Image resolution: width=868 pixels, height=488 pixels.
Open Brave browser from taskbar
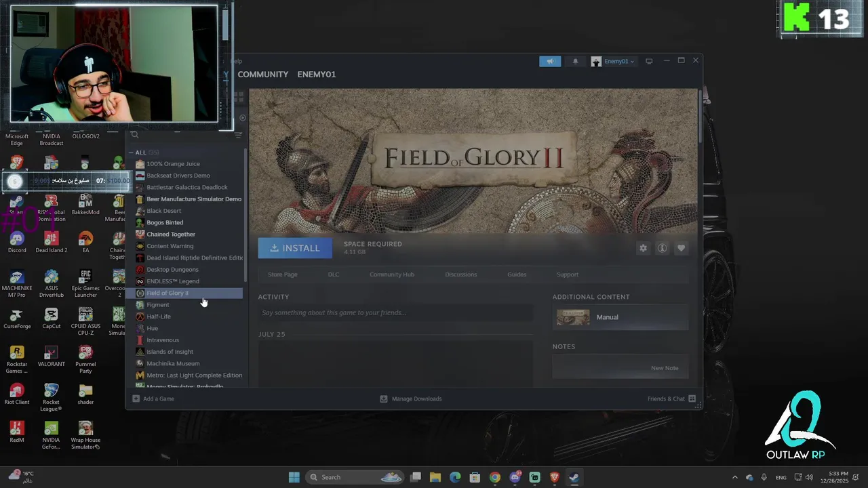coord(555,477)
